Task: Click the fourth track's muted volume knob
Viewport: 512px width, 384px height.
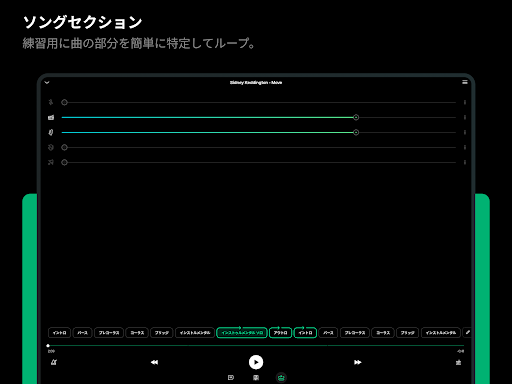Action: [64, 147]
